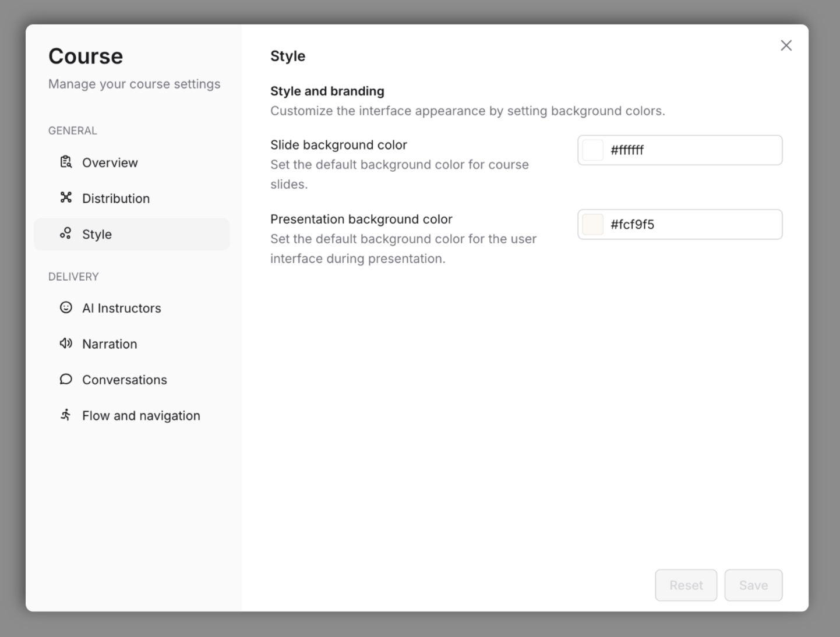Select the Flow and navigation running figure icon
Screen dimensions: 840x637
point(66,415)
